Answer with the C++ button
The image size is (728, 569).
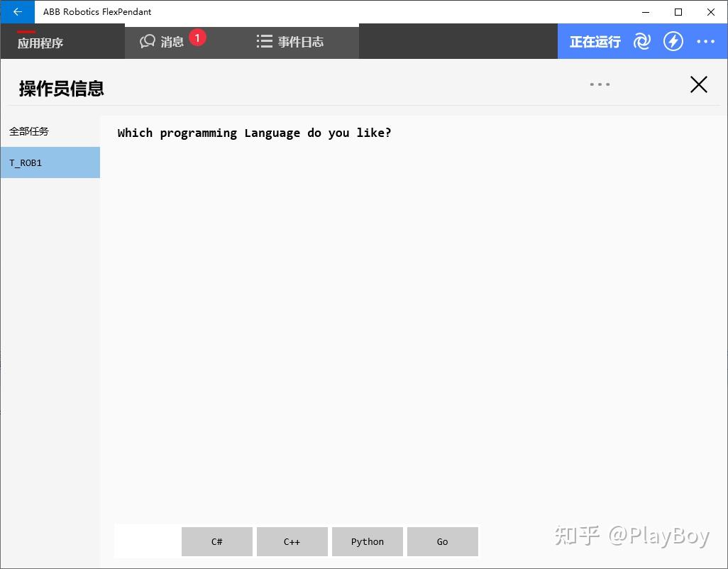click(292, 541)
